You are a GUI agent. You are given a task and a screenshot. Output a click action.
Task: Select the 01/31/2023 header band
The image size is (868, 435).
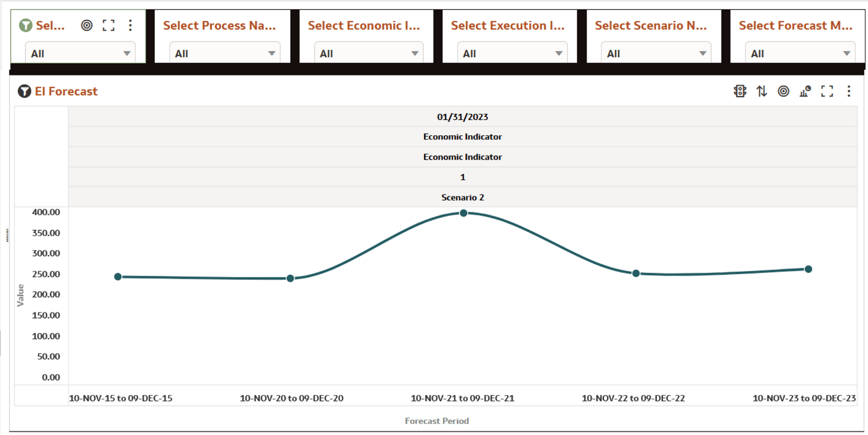click(x=462, y=116)
